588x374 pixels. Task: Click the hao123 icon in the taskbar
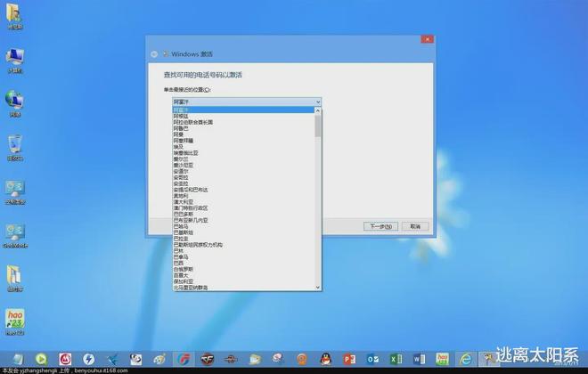tap(443, 359)
